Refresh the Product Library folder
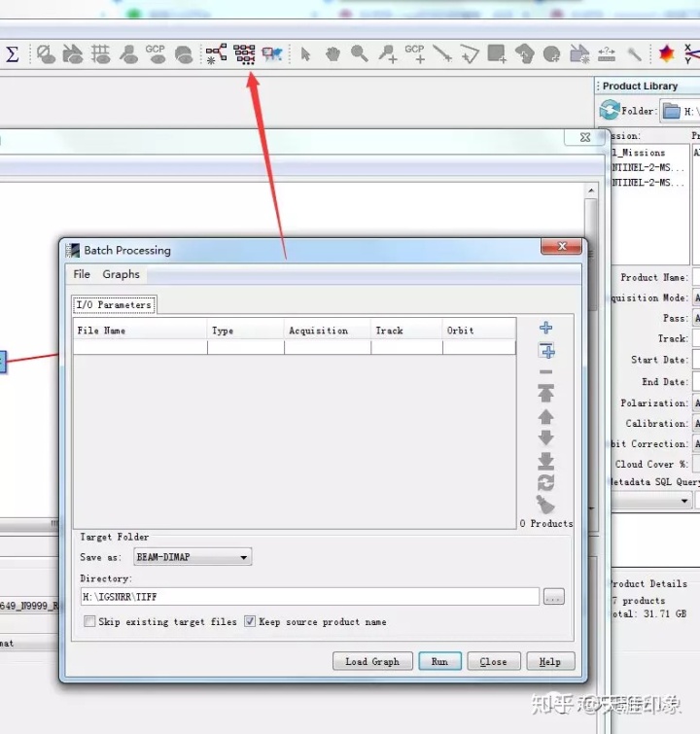The image size is (700, 734). [x=610, y=111]
